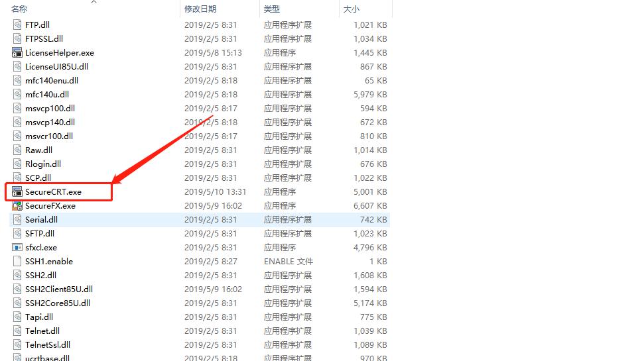Select the file name SecureCRT.exe
This screenshot has height=361, width=644.
[54, 191]
